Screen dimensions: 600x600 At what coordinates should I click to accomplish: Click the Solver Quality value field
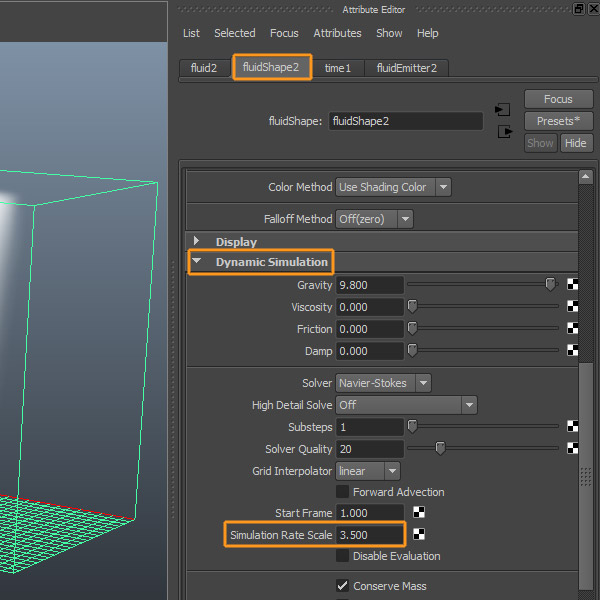tap(370, 449)
